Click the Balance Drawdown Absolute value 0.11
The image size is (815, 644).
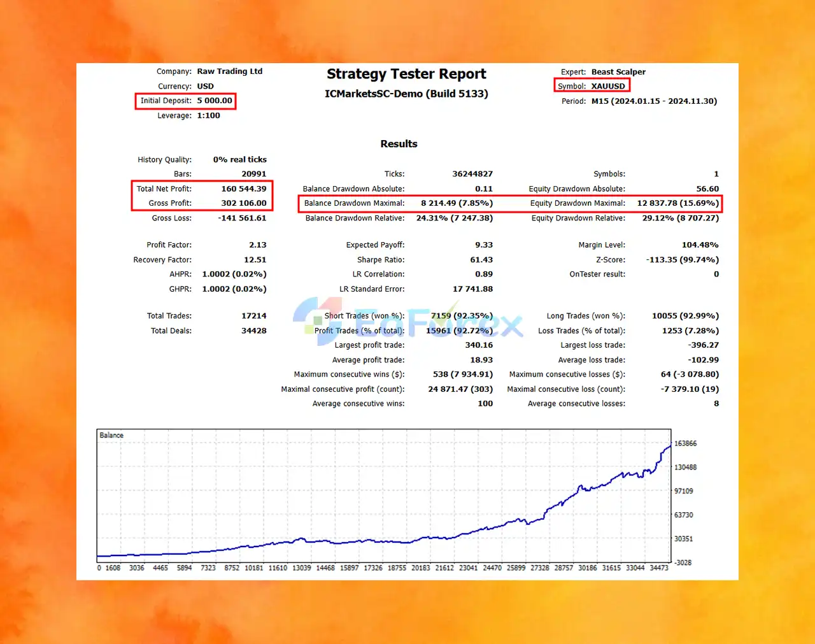(x=484, y=189)
